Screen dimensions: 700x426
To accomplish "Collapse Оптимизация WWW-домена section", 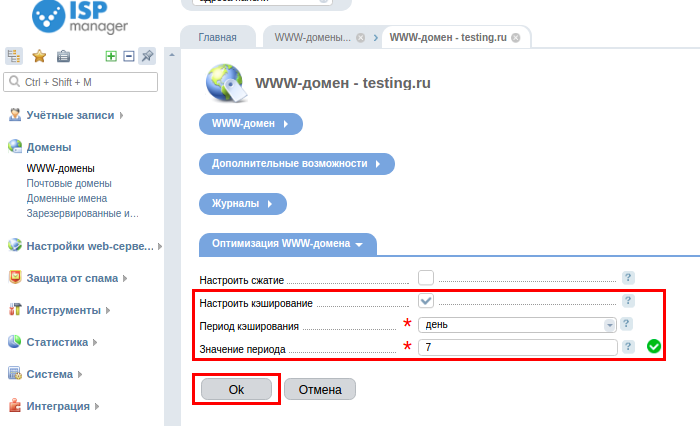I will pyautogui.click(x=288, y=244).
